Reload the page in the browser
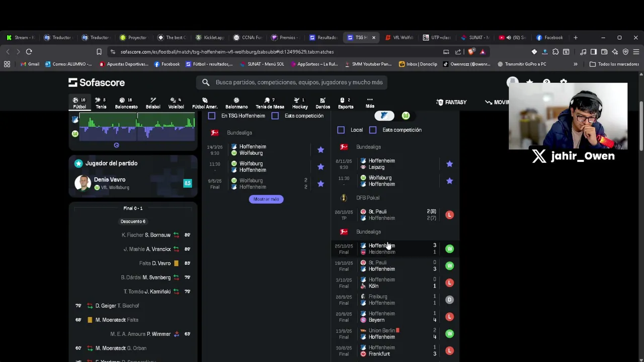Screen dimensions: 644x362 (x=29, y=52)
